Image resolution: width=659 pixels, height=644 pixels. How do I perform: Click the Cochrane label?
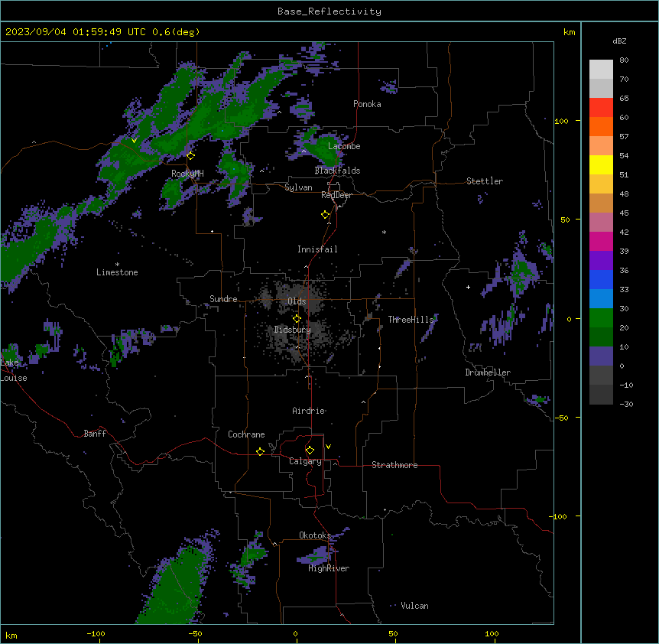click(246, 434)
